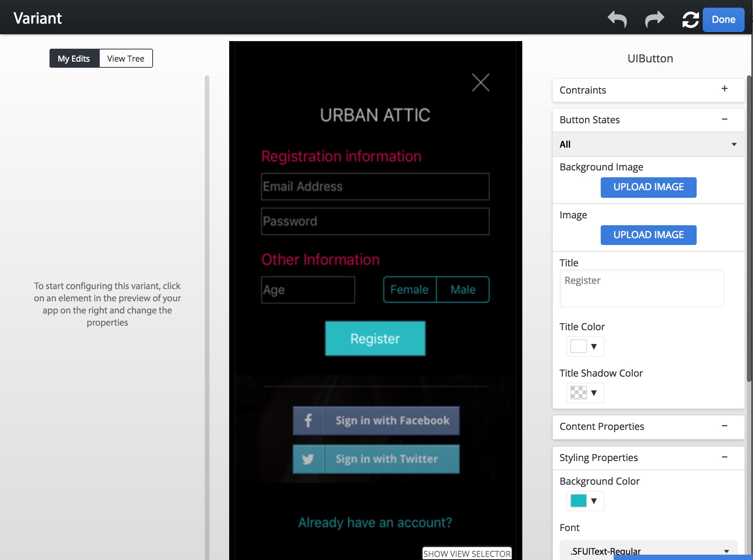Viewport: 753px width, 560px height.
Task: Click the Background Image Upload button
Action: pos(648,187)
